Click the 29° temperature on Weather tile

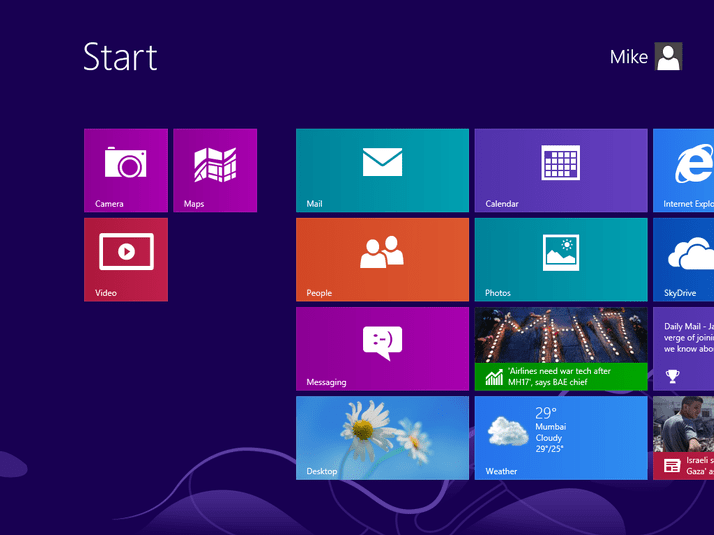click(546, 413)
